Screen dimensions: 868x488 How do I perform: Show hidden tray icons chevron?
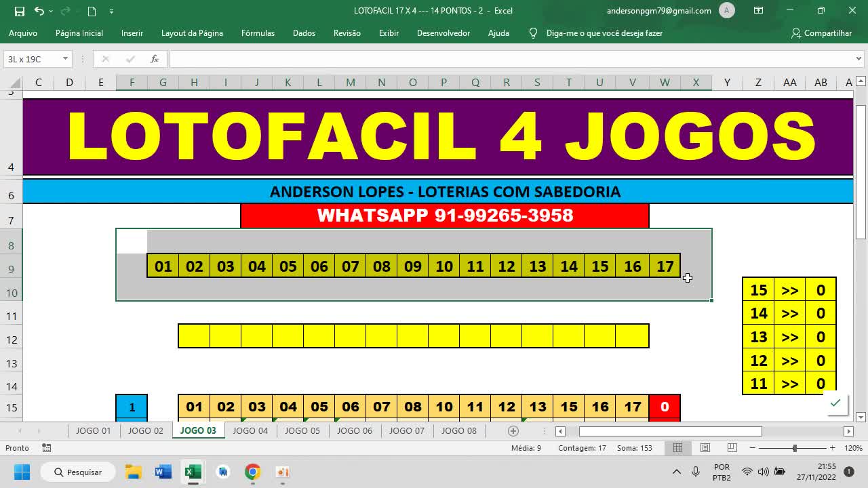676,472
